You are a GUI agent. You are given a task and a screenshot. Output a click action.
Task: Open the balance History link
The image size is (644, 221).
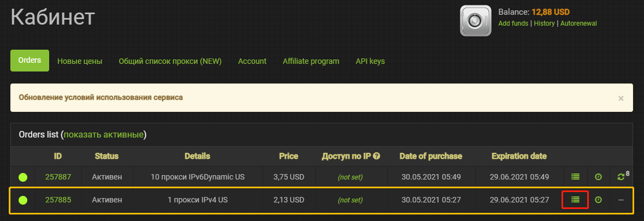[x=544, y=23]
